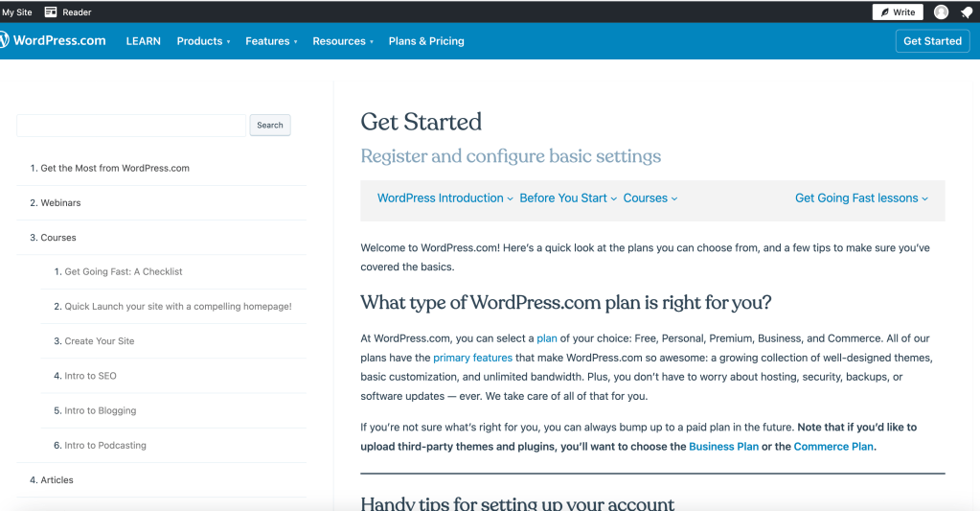Click the user profile avatar icon
This screenshot has width=980, height=511.
941,12
